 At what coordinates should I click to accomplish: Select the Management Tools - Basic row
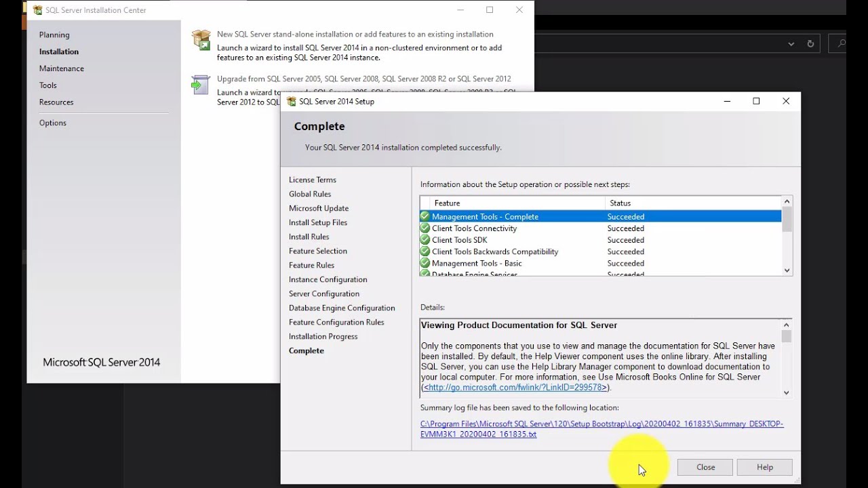601,263
